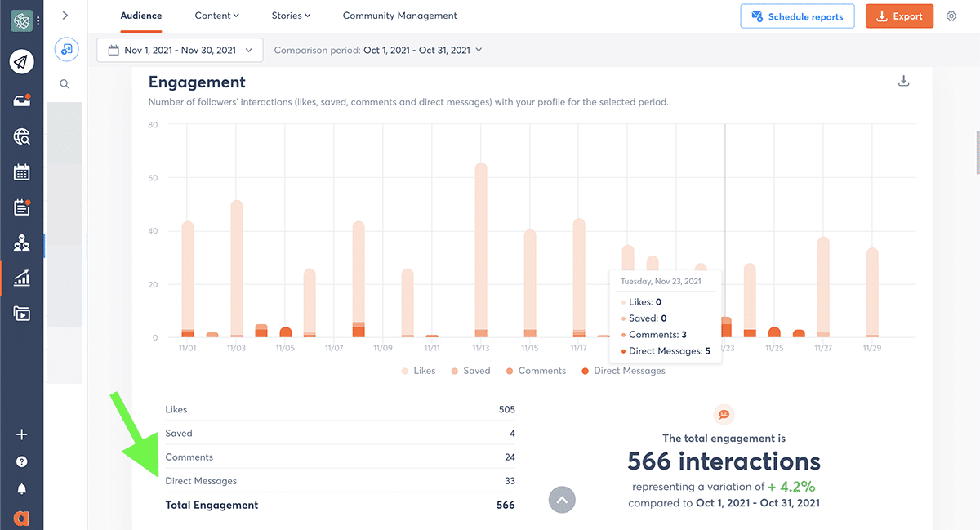The height and width of the screenshot is (530, 980).
Task: Select the publishing queue clipboard icon
Action: (x=21, y=207)
